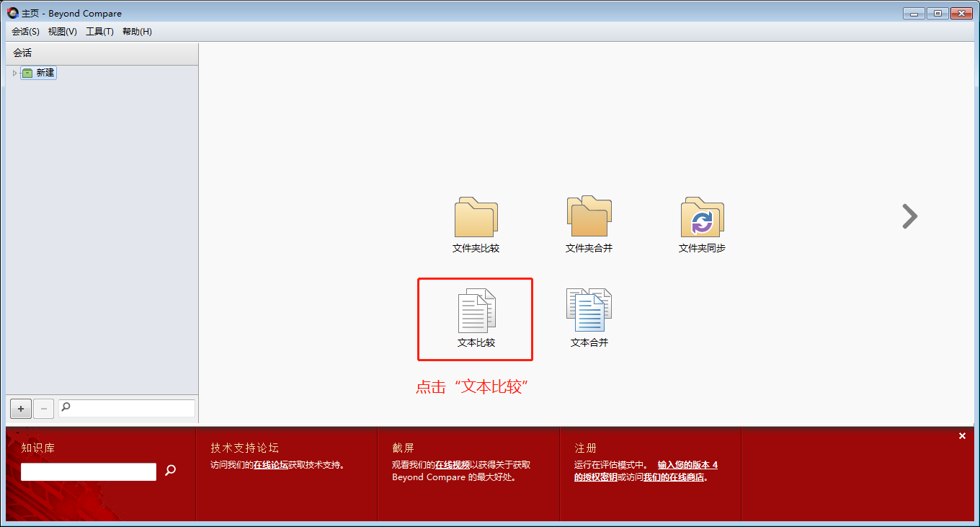Click the 知识库 heading

pos(37,448)
